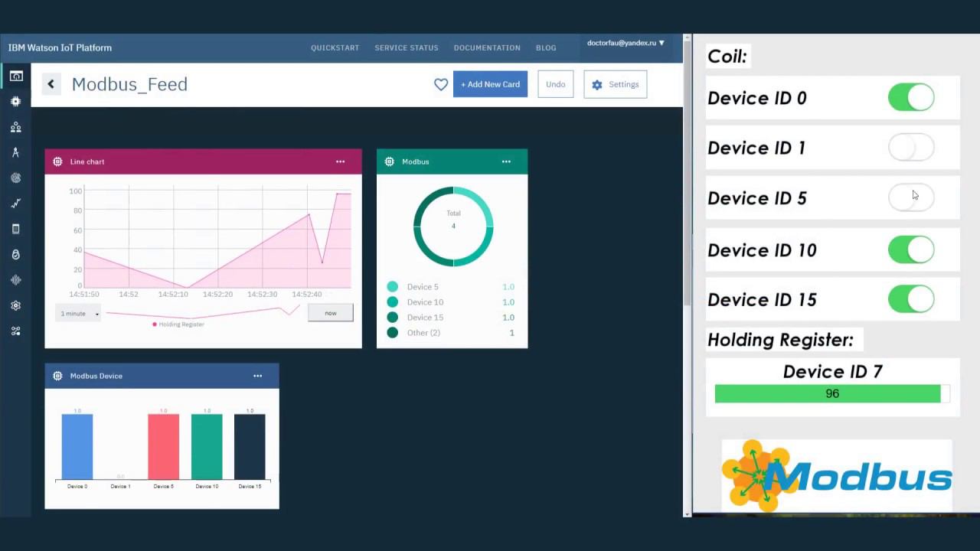Open the Security lock icon in the sidebar

[x=15, y=254]
